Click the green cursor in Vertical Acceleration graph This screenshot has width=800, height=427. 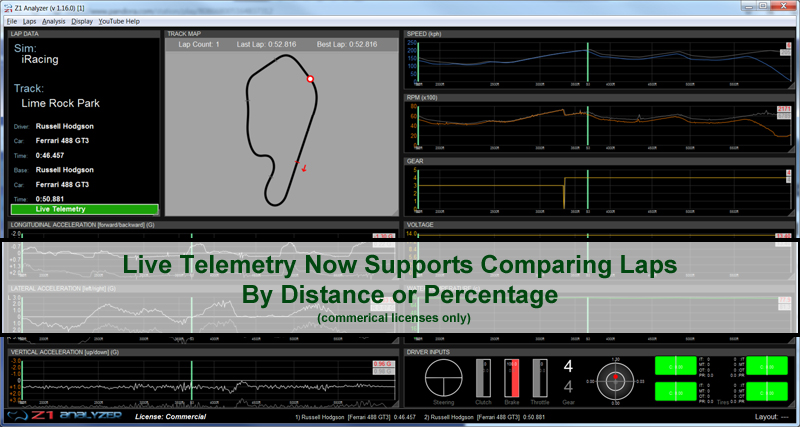(x=192, y=383)
